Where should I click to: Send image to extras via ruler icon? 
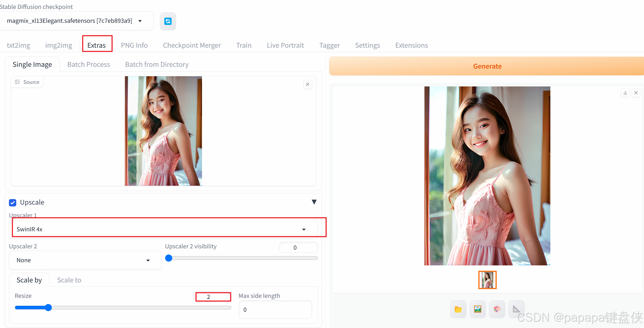click(516, 309)
